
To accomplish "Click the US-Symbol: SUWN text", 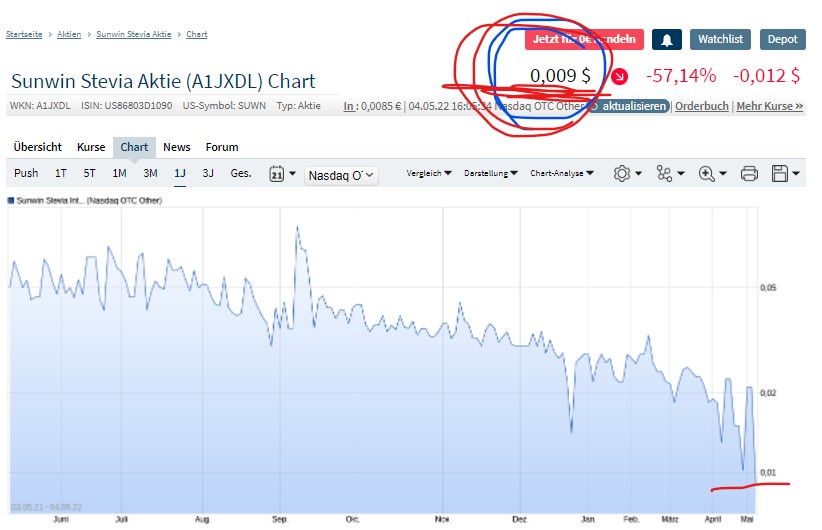I will coord(224,106).
